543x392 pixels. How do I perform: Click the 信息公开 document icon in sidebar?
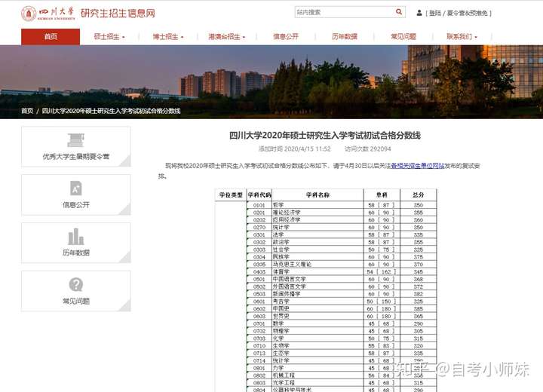pyautogui.click(x=76, y=188)
